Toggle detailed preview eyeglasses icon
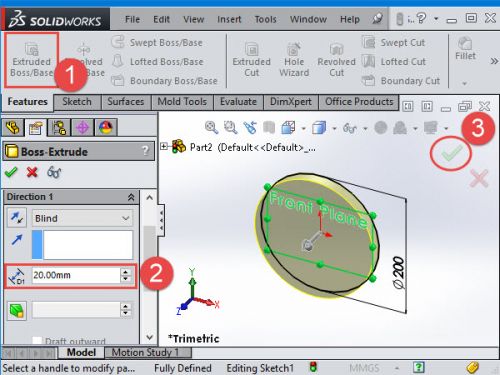This screenshot has height=375, width=500. click(54, 172)
